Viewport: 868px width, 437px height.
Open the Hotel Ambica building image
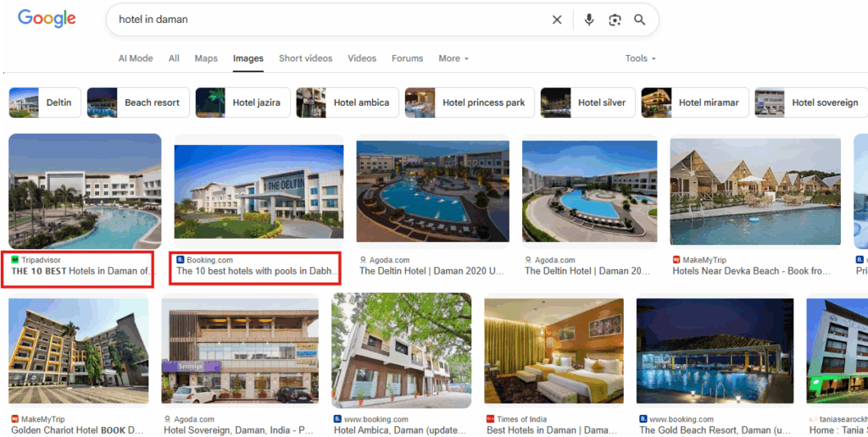click(401, 351)
